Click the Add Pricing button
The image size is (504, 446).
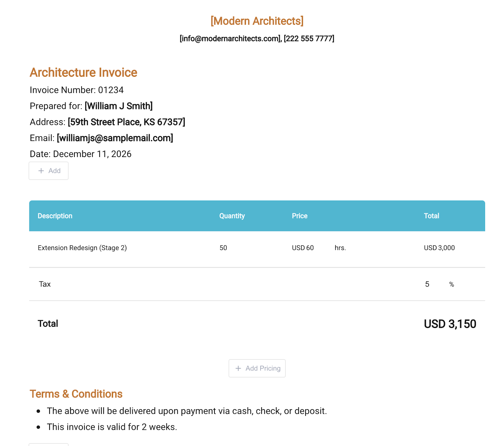click(257, 368)
